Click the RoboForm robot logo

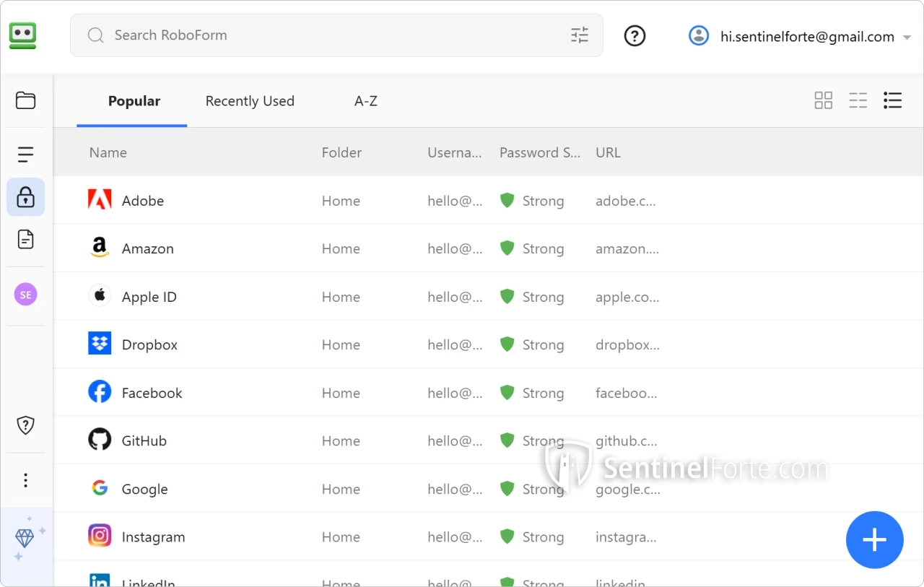pyautogui.click(x=23, y=35)
